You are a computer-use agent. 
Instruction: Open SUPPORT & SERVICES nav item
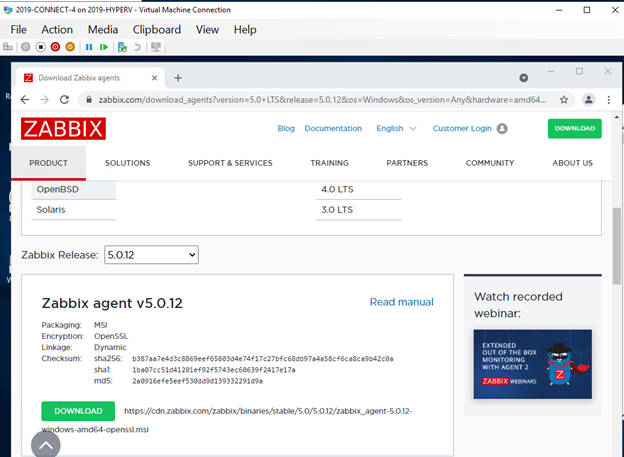pos(230,163)
